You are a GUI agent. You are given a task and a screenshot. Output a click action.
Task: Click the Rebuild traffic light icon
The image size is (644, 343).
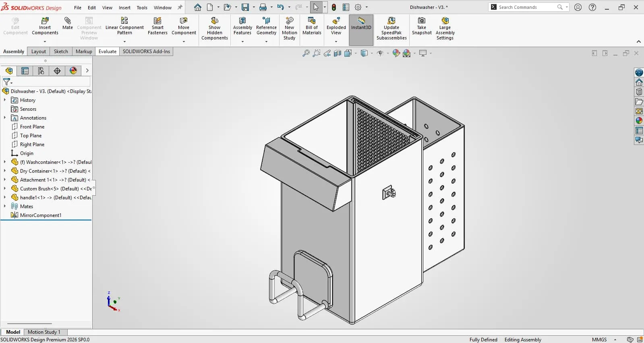(x=334, y=7)
